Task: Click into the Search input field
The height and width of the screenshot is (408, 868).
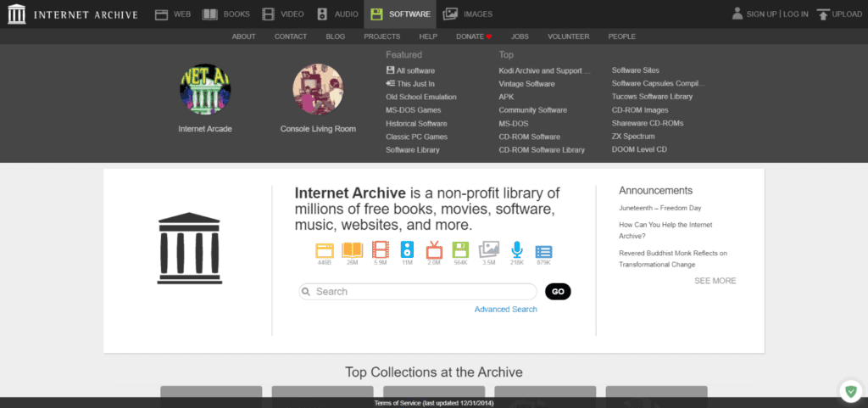Action: tap(418, 292)
